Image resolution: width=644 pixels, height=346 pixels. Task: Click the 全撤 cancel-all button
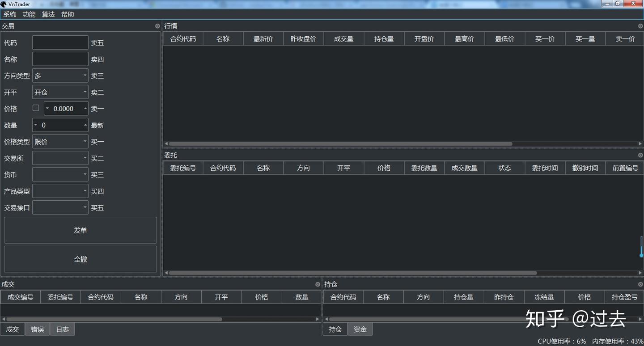[x=80, y=259]
